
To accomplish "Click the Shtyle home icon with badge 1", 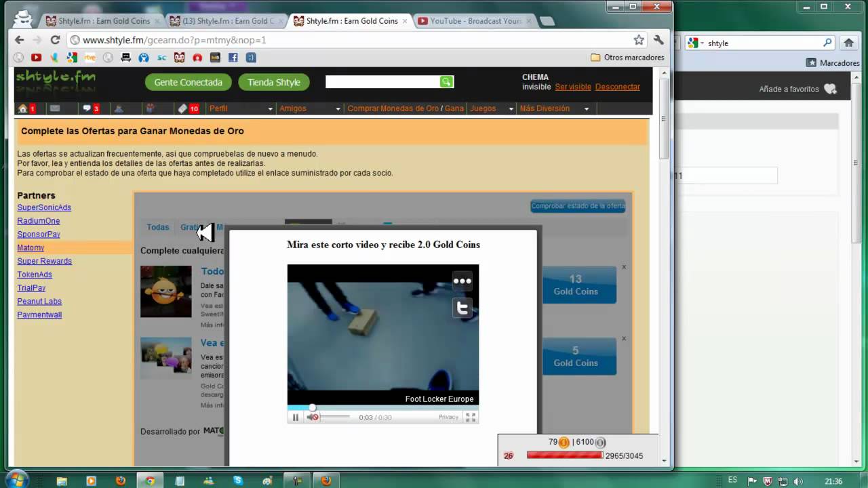I will pyautogui.click(x=22, y=108).
